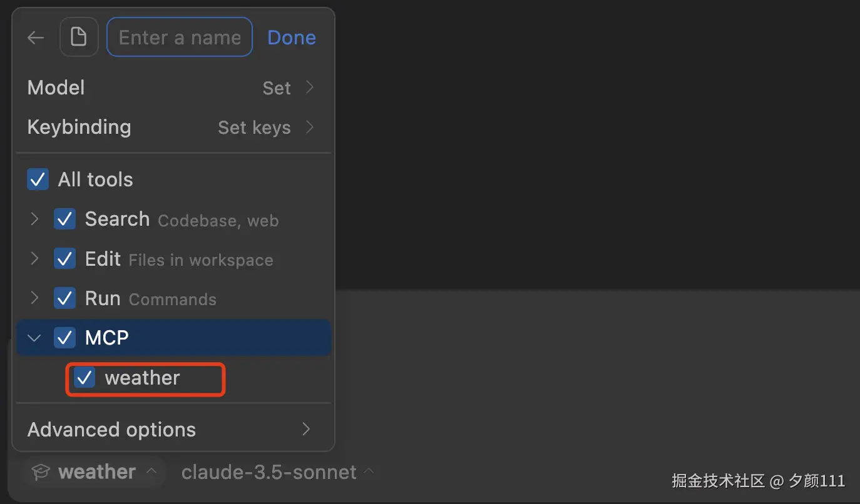Uncheck the Search tool checkbox
Image resolution: width=860 pixels, height=504 pixels.
tap(65, 219)
